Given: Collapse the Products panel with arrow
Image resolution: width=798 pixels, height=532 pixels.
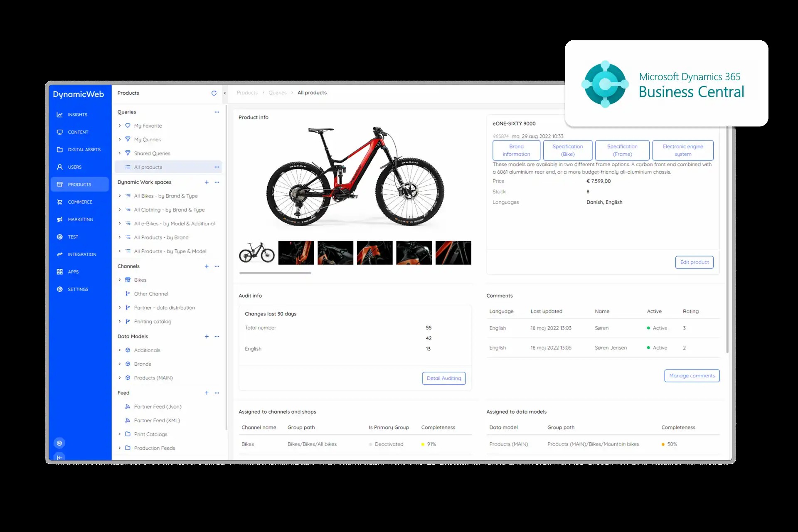Looking at the screenshot, I should [225, 93].
